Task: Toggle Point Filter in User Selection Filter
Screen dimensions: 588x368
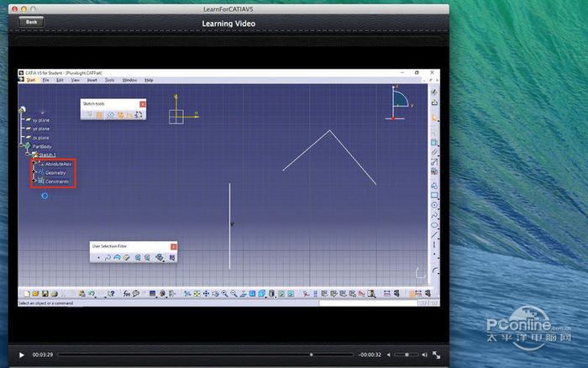Action: [98, 257]
